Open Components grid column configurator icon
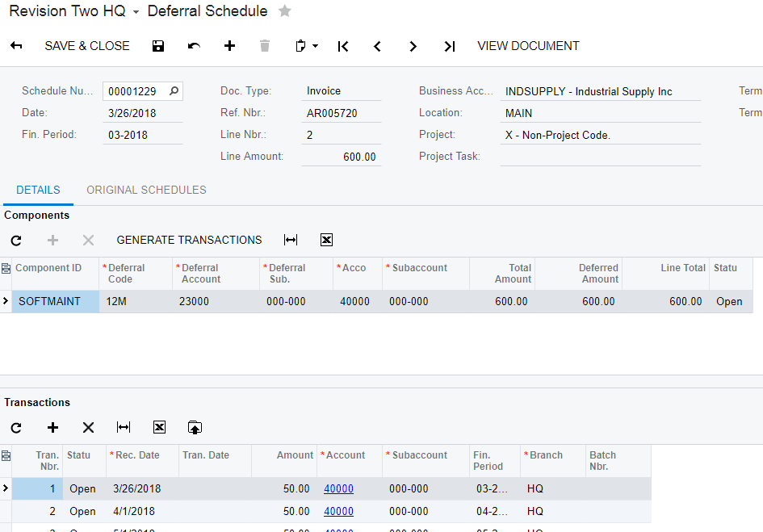 [x=6, y=268]
